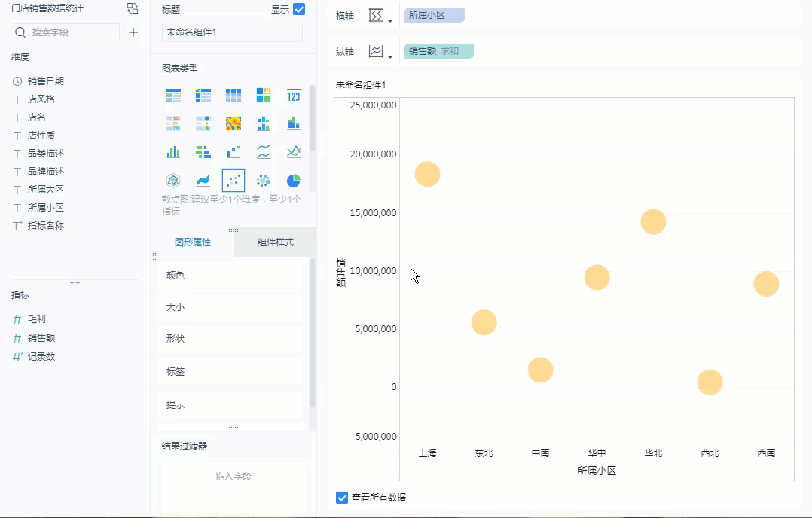
Task: Click the 形状 attribute box
Action: [x=230, y=339]
